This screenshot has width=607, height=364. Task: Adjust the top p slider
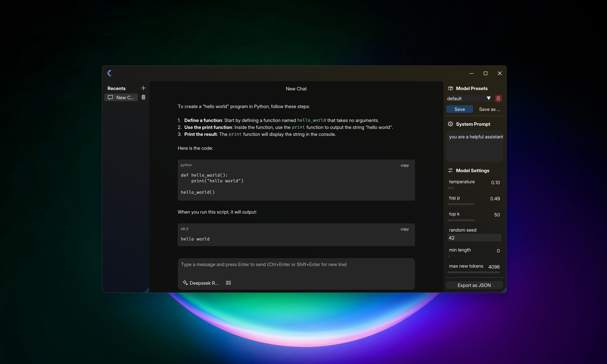[474, 204]
